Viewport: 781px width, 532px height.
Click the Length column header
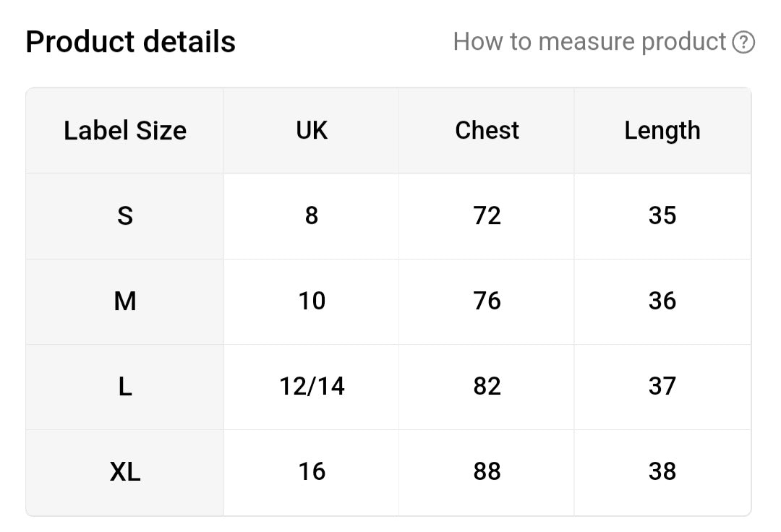point(662,131)
